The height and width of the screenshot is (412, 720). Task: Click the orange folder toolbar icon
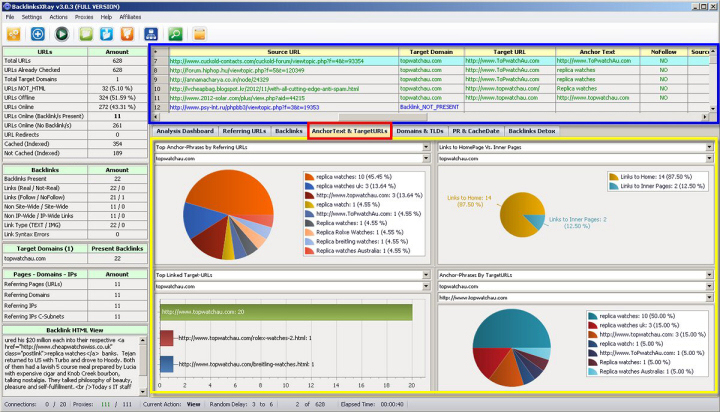(127, 34)
